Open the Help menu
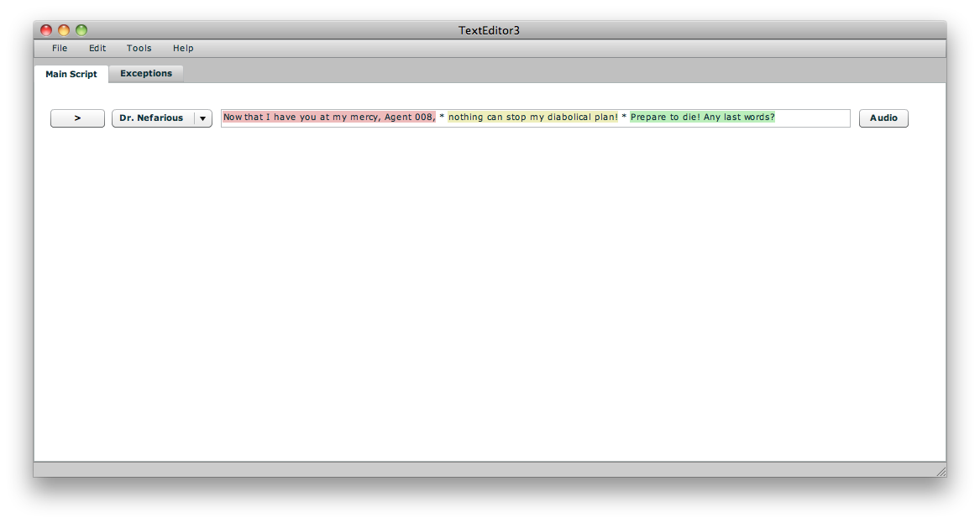Viewport: 980px width, 523px height. [x=183, y=48]
